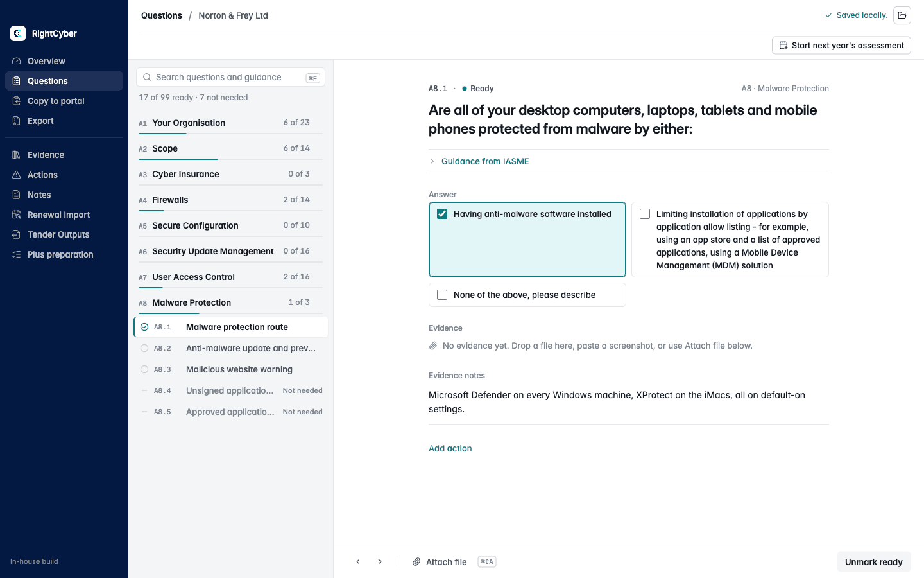Click the Questions breadcrumb link
The image size is (924, 578).
(x=162, y=15)
